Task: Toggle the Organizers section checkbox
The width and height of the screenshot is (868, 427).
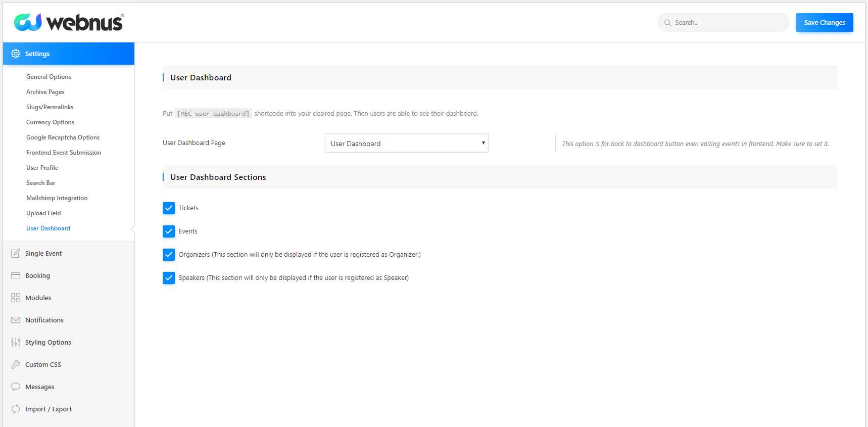Action: (x=169, y=255)
